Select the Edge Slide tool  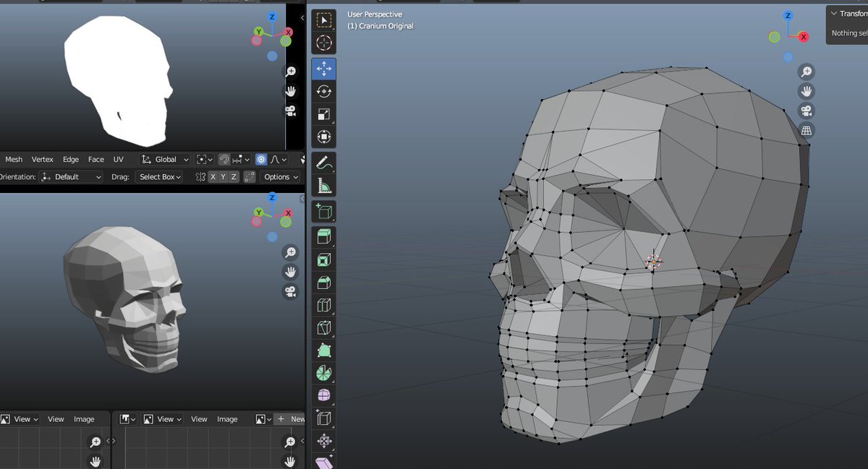point(324,419)
